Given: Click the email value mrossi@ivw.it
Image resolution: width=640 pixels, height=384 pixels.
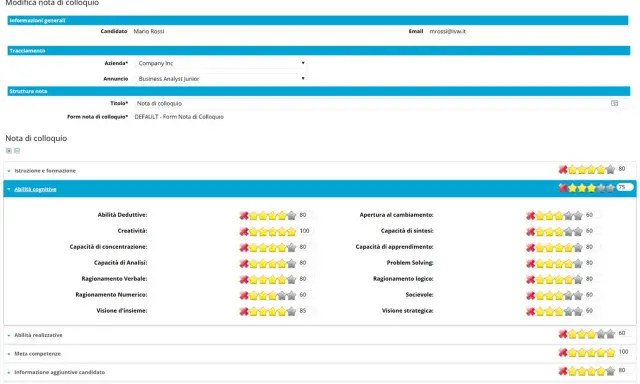Looking at the screenshot, I should (447, 31).
